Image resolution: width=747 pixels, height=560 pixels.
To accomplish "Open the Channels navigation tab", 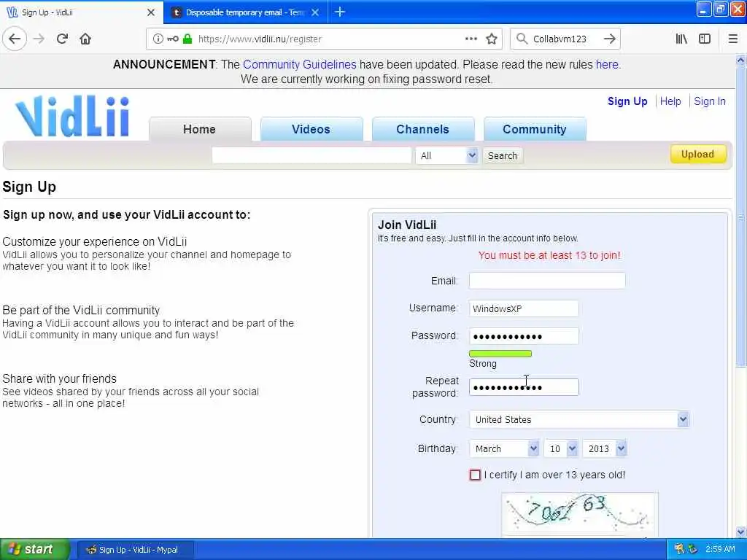I will 422,129.
